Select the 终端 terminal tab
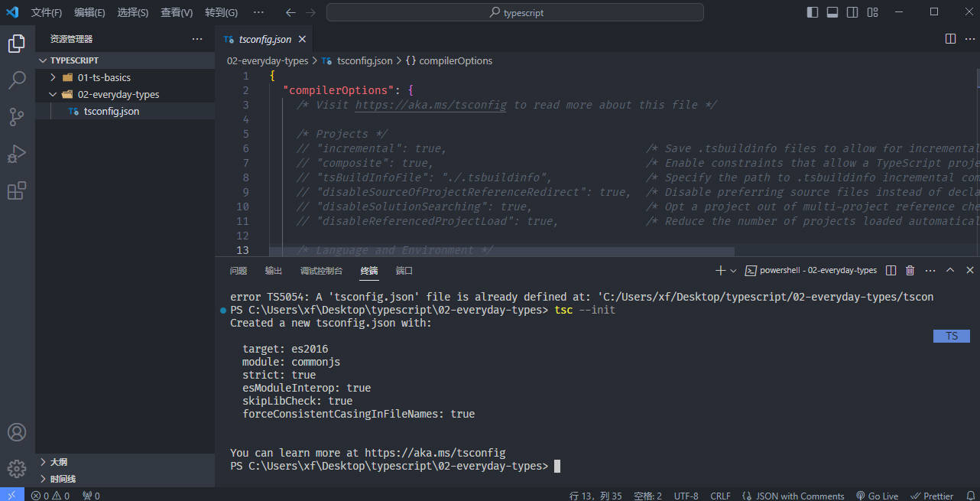The image size is (980, 501). 369,271
